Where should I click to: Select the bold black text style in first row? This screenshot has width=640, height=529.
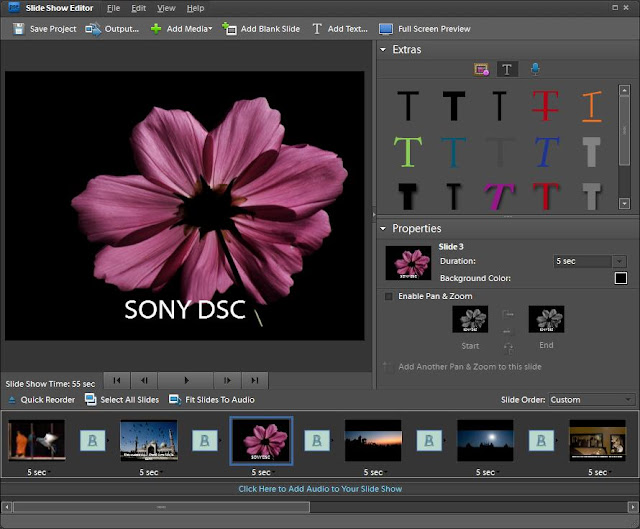454,106
